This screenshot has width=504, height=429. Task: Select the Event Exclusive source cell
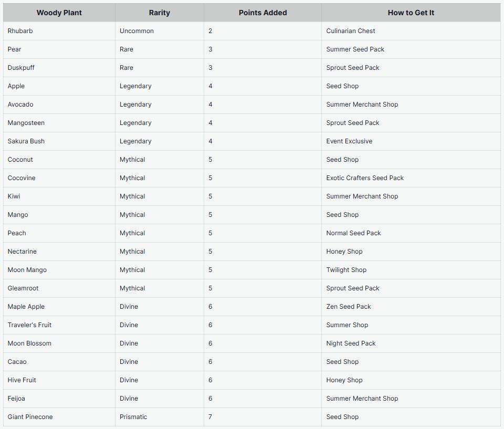click(x=349, y=141)
